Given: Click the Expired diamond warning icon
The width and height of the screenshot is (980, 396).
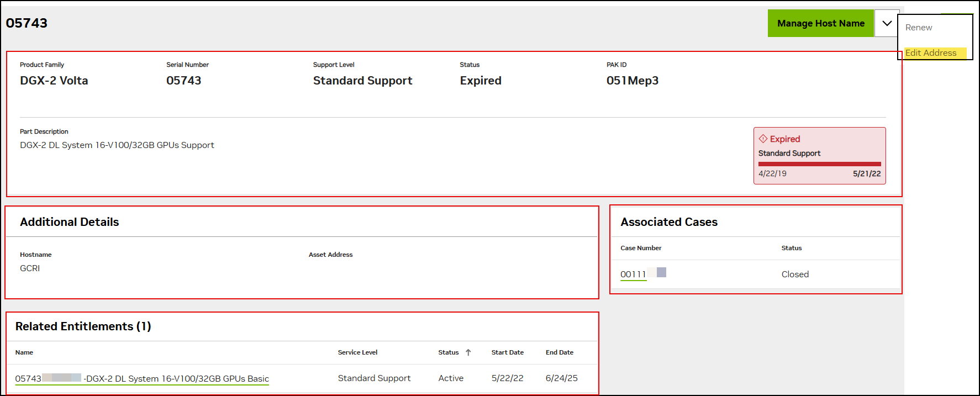Looking at the screenshot, I should tap(763, 139).
